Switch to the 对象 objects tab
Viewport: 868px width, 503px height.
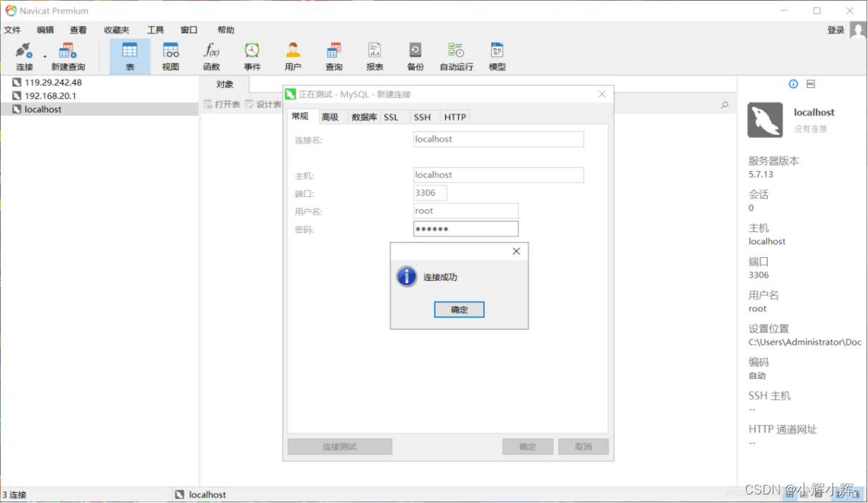click(x=225, y=85)
